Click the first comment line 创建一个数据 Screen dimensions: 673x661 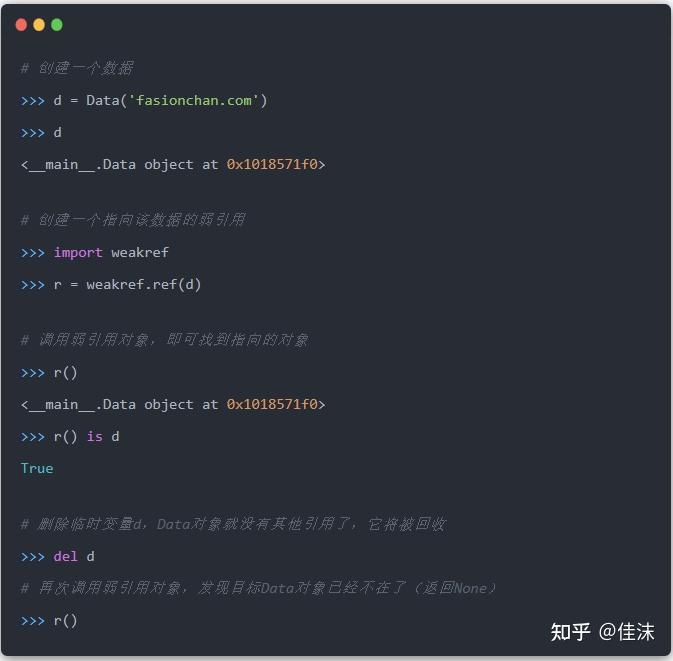(x=77, y=68)
